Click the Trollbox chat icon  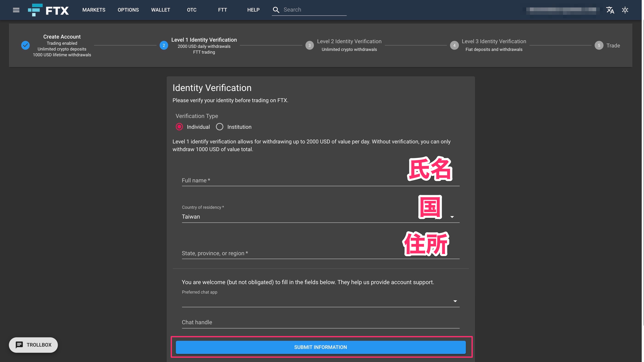click(19, 345)
